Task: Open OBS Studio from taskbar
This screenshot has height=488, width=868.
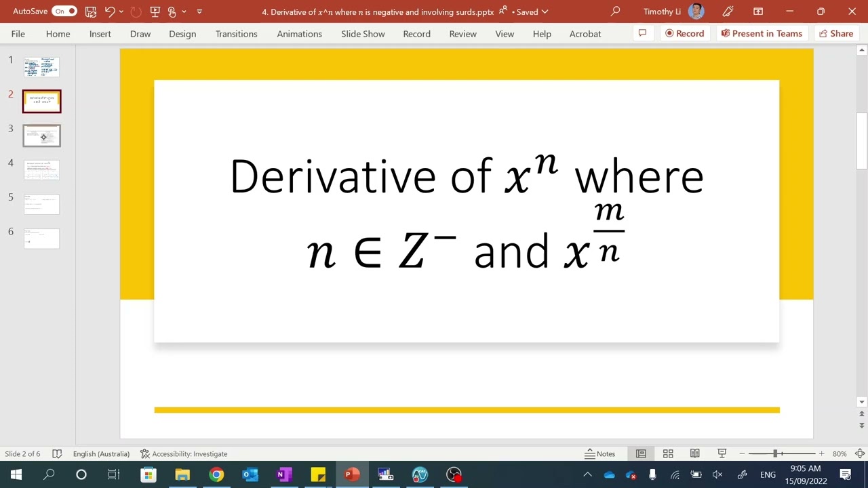Action: [454, 474]
